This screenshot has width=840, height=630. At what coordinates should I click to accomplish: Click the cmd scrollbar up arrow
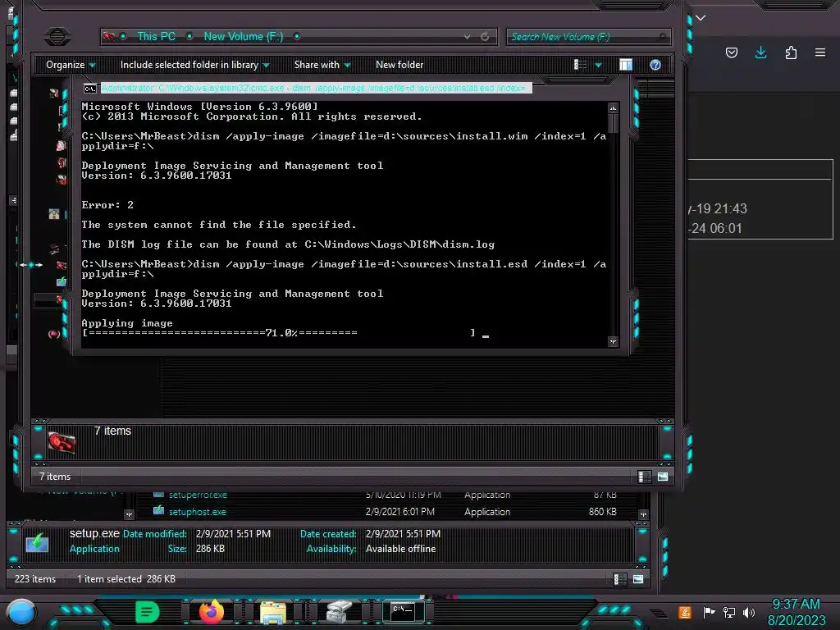tap(614, 108)
